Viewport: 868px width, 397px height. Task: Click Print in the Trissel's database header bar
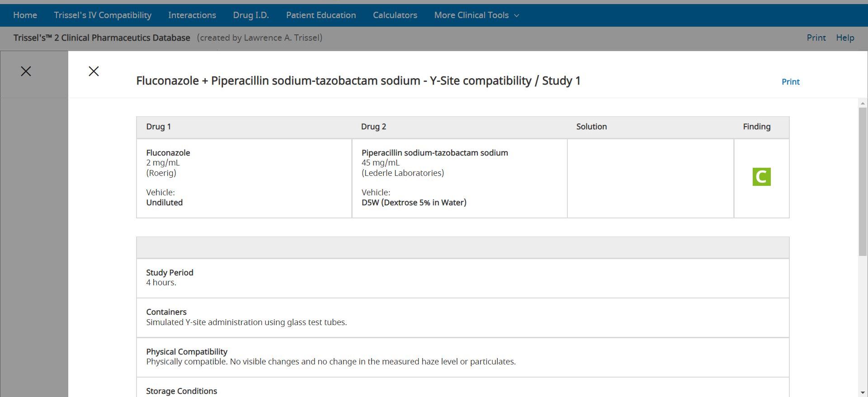pos(816,38)
